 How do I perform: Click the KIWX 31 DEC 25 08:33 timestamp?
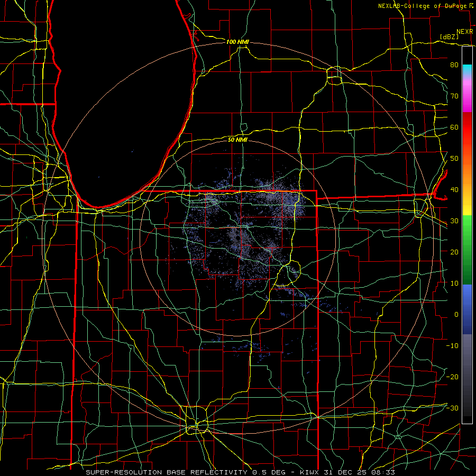(347, 472)
